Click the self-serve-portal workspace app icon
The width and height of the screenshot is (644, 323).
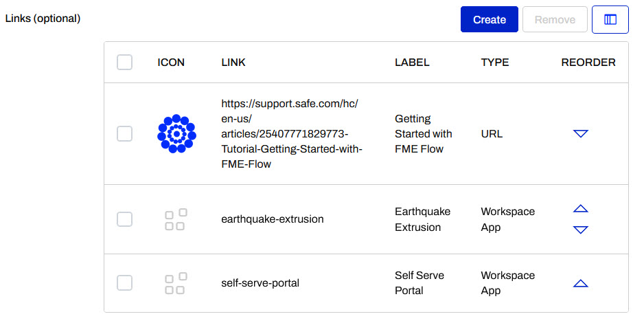click(x=176, y=283)
